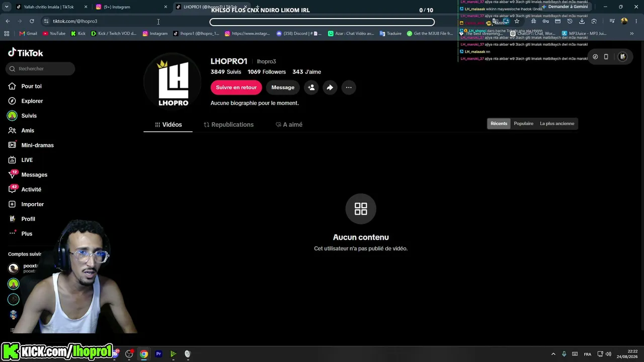
Task: Click the 343 J'aime count
Action: pyautogui.click(x=307, y=72)
